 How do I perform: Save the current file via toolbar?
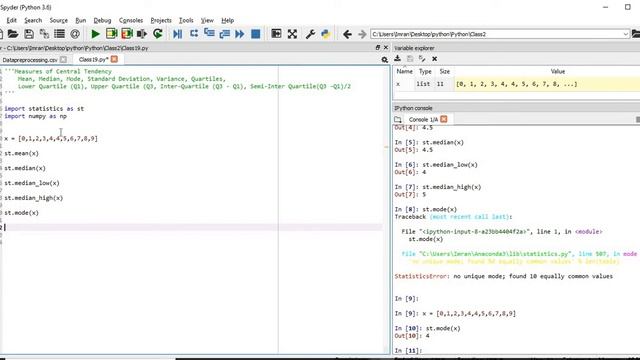coord(29,34)
